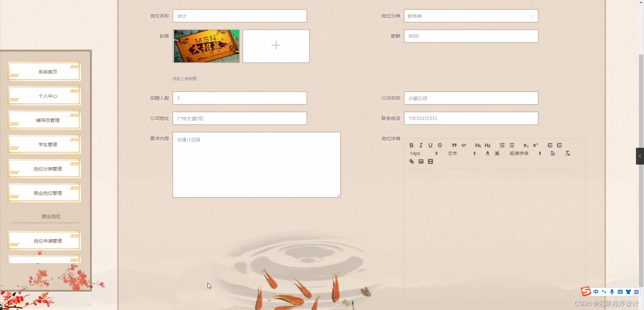
Task: Open the 文本 heading style dropdown
Action: (462, 153)
